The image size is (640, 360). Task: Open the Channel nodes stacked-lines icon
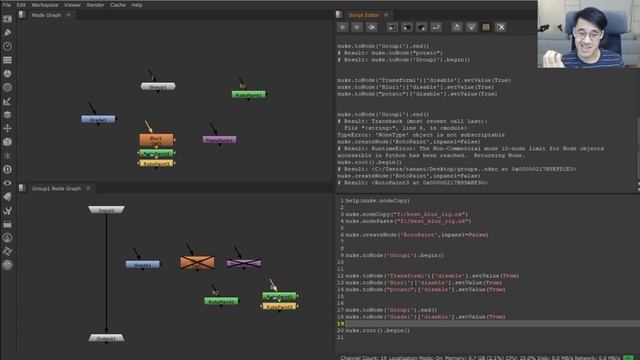[7, 60]
